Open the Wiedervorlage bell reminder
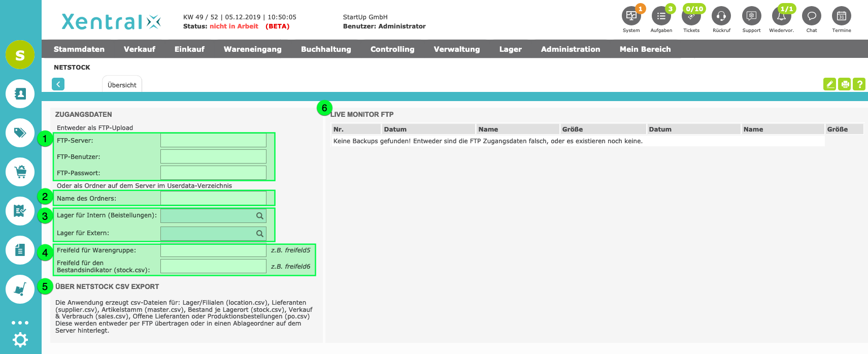The image size is (868, 354). [781, 16]
